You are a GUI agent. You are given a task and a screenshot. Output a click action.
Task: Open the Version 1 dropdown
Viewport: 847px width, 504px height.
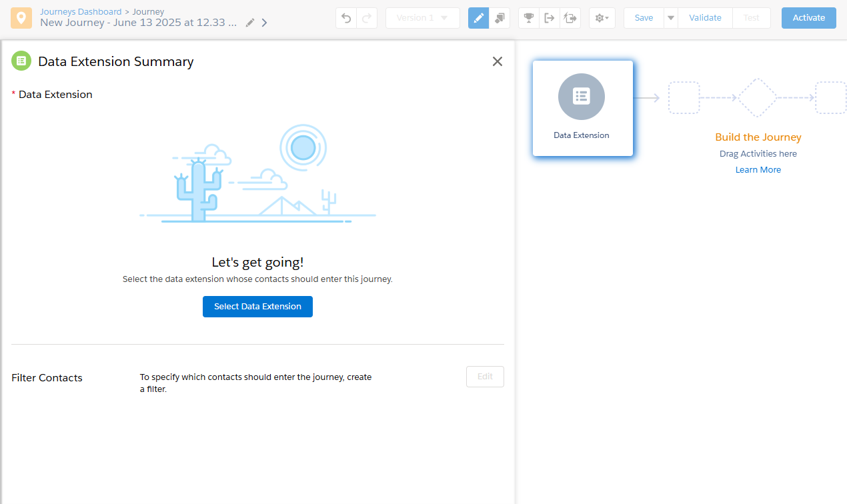click(x=423, y=18)
